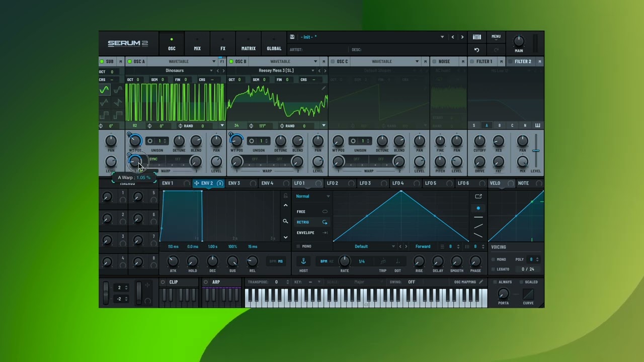Open the GLOBAL tab

tap(274, 44)
